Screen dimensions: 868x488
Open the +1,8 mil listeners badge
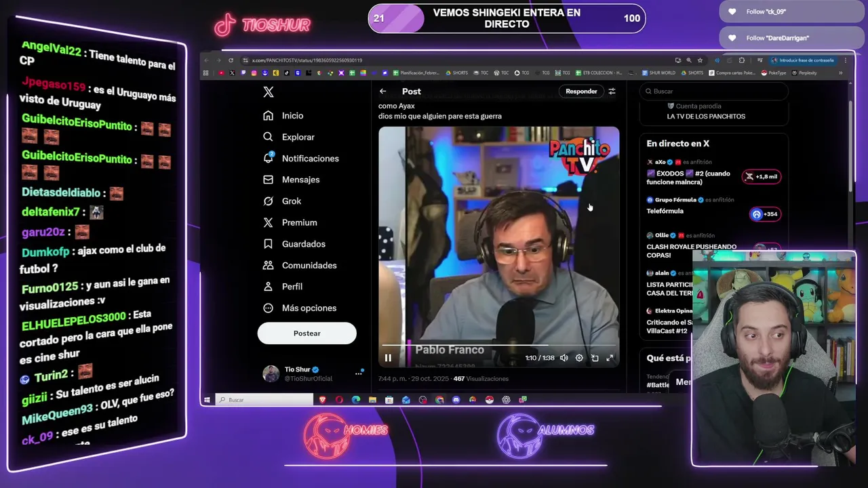(x=762, y=176)
